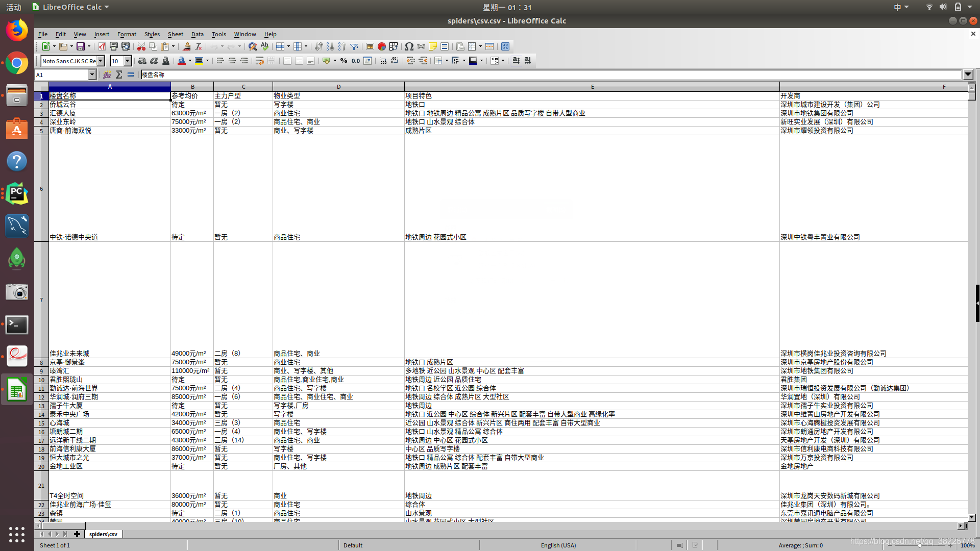Click the Sum sigma icon
This screenshot has width=980, height=551.
pos(119,74)
